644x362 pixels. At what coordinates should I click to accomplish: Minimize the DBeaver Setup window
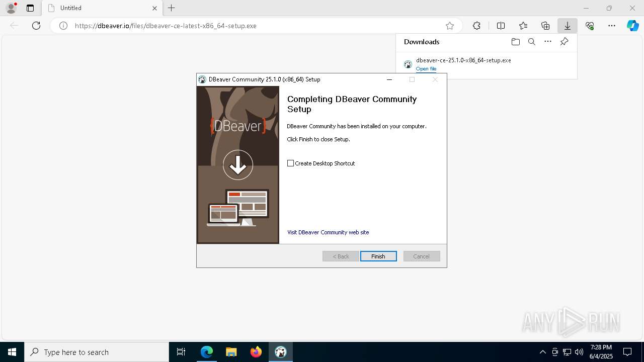[x=389, y=79]
